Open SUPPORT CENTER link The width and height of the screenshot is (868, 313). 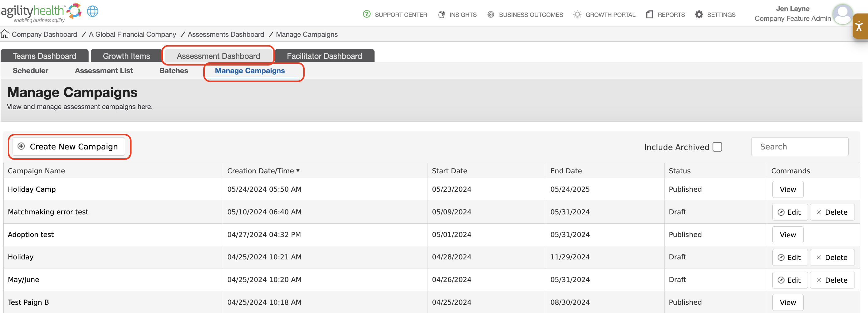tap(401, 15)
